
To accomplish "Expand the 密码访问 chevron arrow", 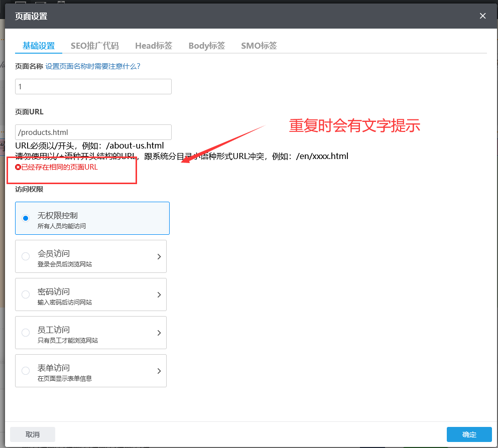I will click(x=159, y=294).
